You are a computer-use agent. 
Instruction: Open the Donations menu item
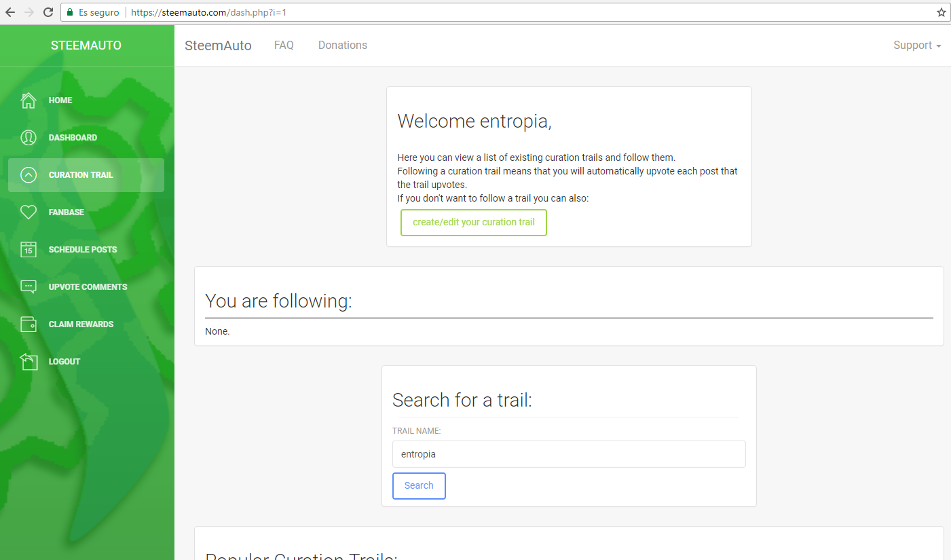343,45
